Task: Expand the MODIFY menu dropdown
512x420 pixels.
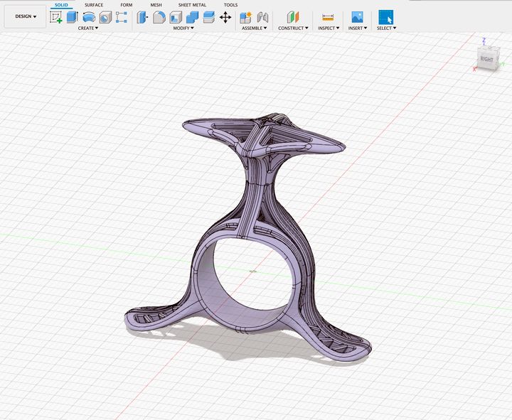Action: pyautogui.click(x=183, y=28)
